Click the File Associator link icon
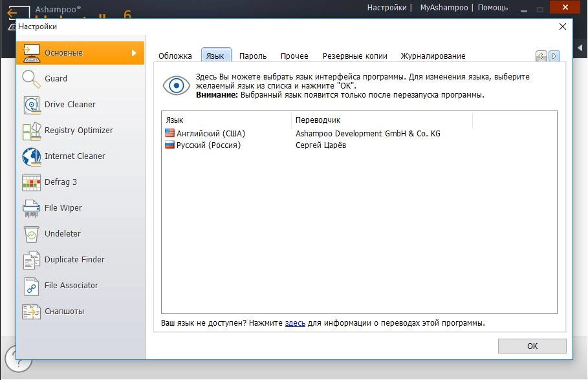Viewport: 588px width, 380px height. 32,286
